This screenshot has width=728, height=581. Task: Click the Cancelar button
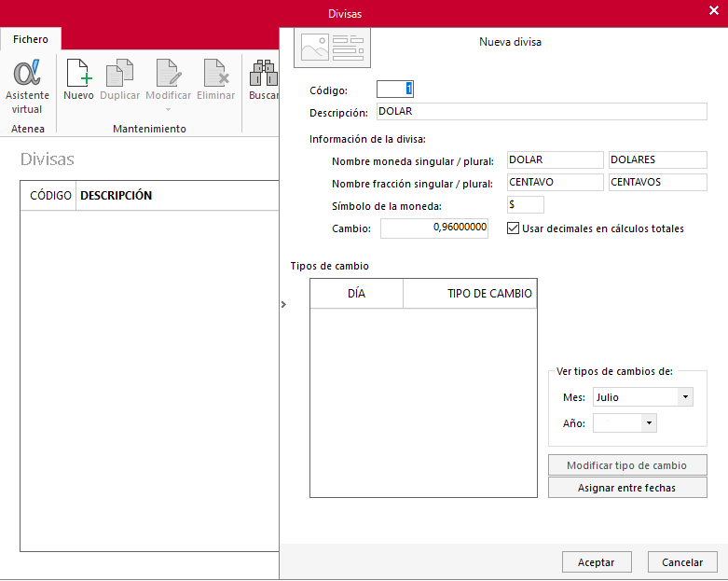682,562
